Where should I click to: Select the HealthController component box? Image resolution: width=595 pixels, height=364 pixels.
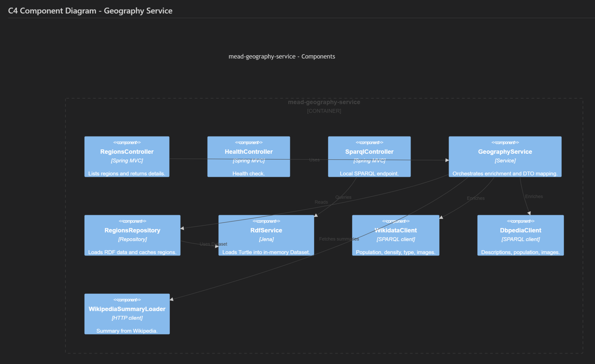pos(249,157)
